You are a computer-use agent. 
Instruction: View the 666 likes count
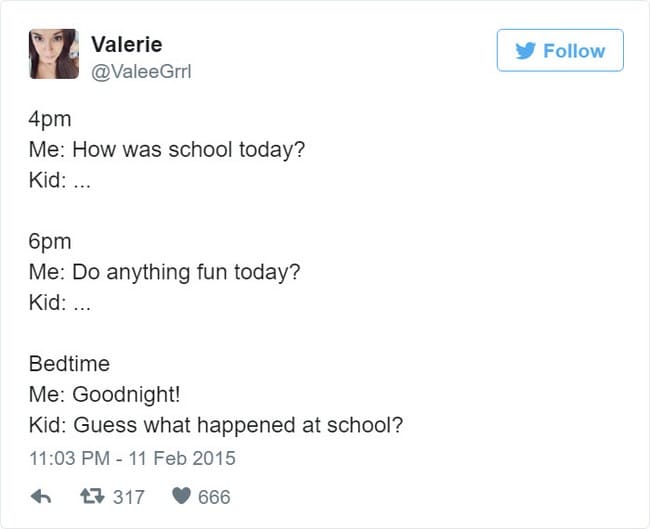[215, 496]
